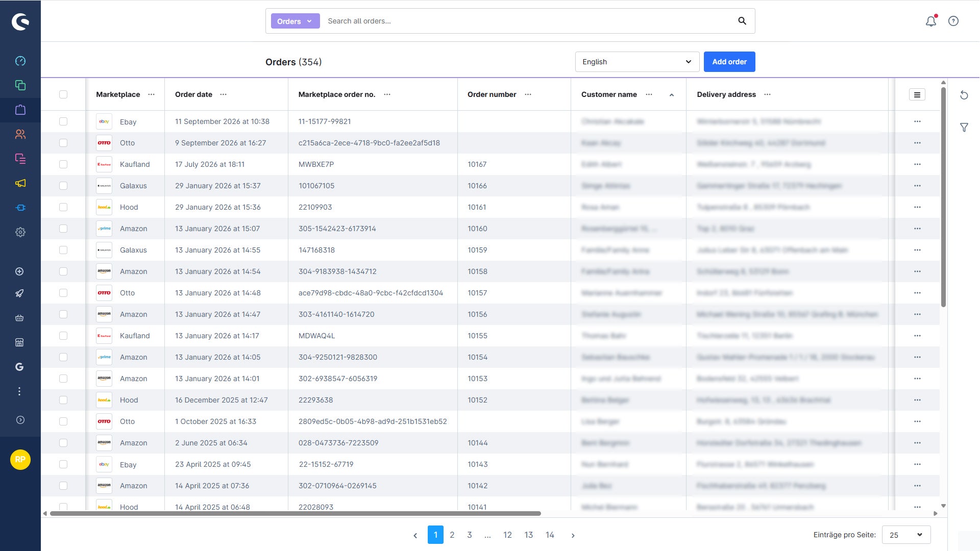Click the Add order button
The width and height of the screenshot is (980, 551).
point(729,62)
